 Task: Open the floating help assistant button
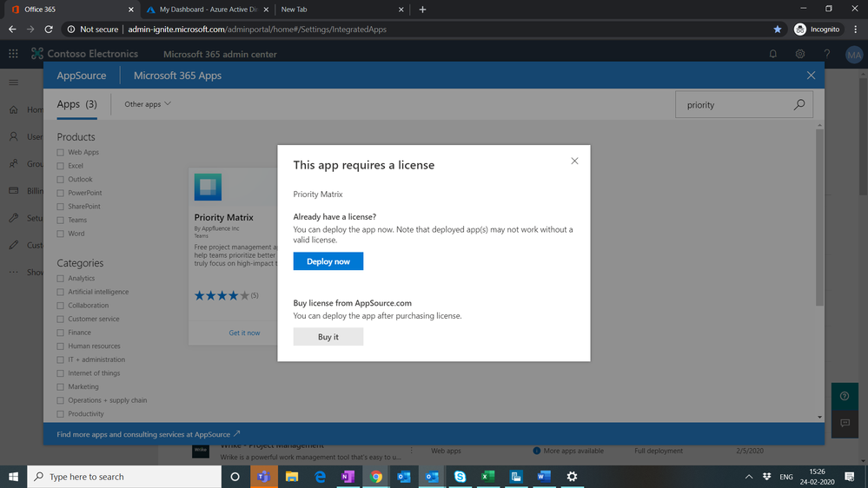click(x=845, y=396)
